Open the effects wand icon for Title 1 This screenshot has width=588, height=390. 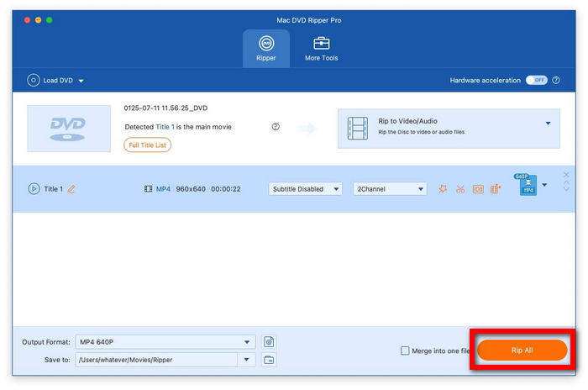coord(443,189)
